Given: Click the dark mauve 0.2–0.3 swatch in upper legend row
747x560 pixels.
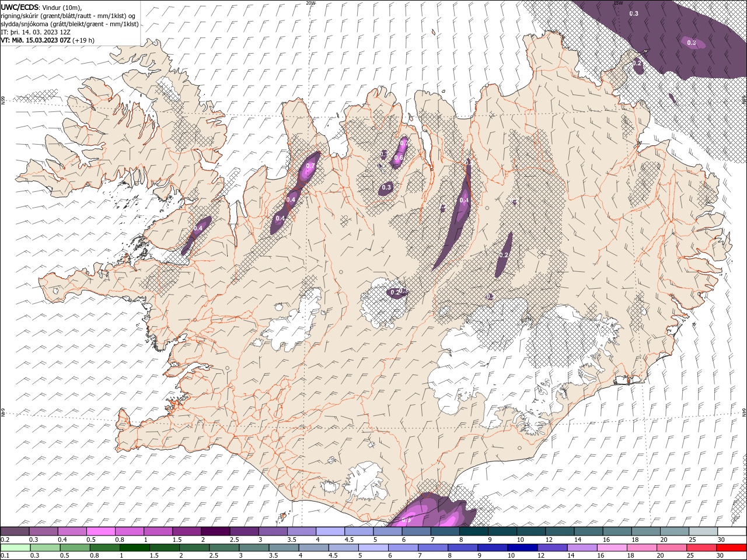Looking at the screenshot, I should (15, 531).
